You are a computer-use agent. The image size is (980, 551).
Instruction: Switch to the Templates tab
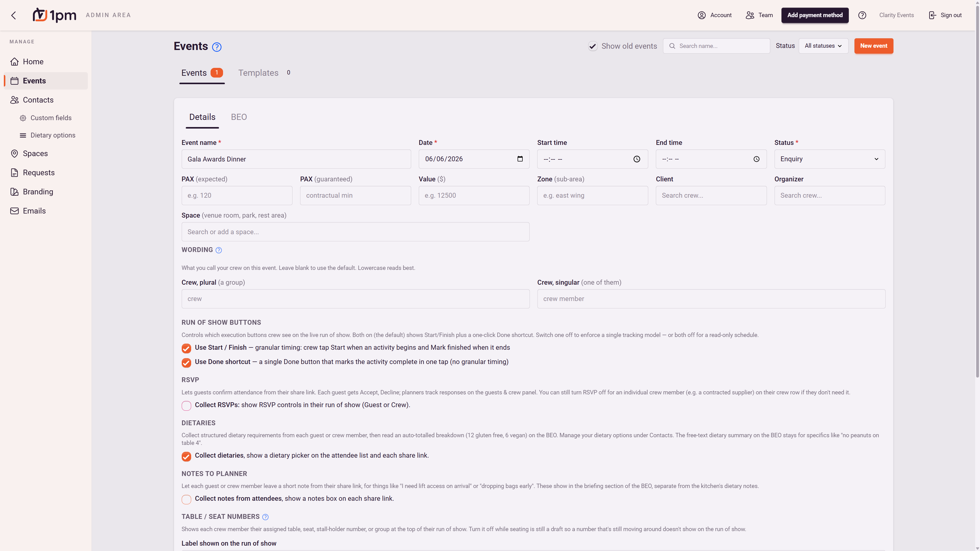(264, 73)
